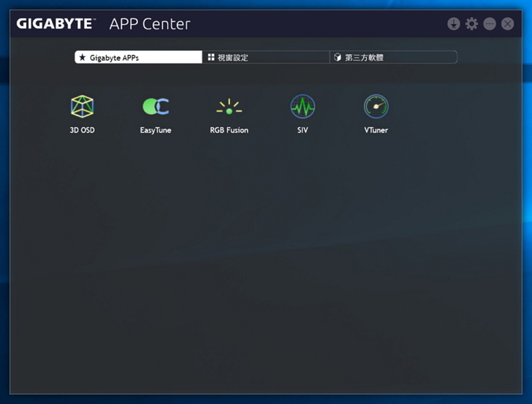The image size is (532, 404).
Task: Launch the 3D OSD app icon
Action: pos(82,107)
